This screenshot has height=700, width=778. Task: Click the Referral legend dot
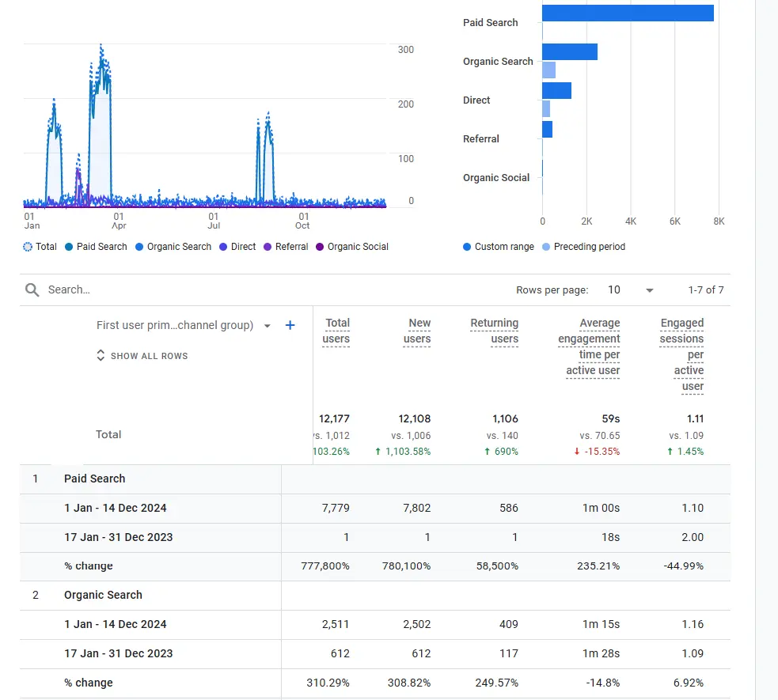(x=269, y=247)
